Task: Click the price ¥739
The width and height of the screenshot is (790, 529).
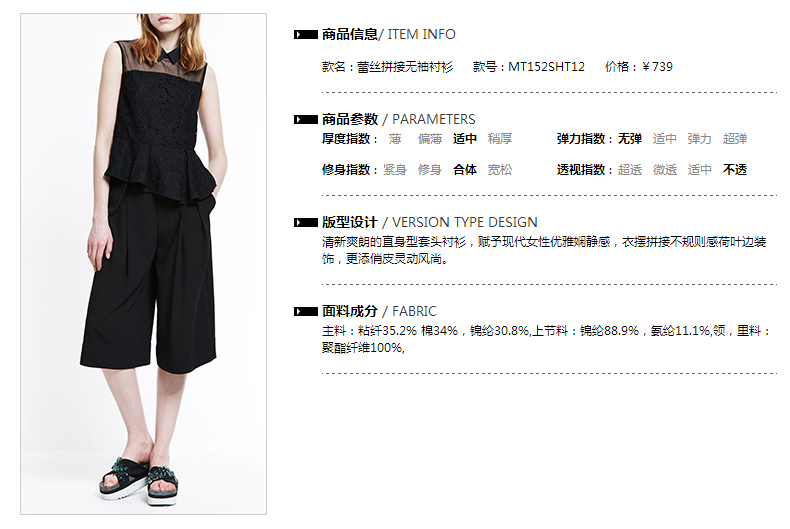Action: pyautogui.click(x=657, y=67)
